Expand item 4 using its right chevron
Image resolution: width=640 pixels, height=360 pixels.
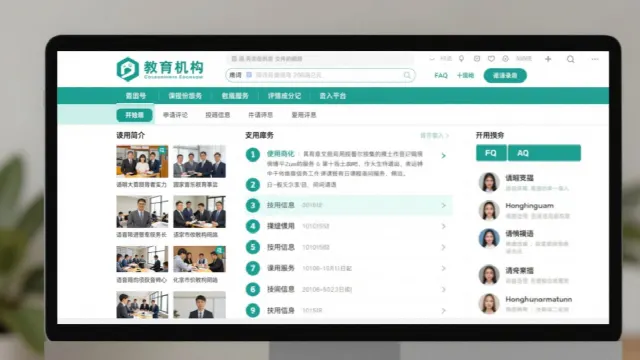443,226
